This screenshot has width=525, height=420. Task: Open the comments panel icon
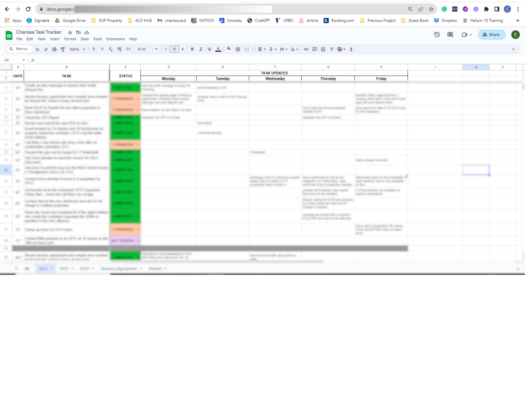tap(450, 35)
